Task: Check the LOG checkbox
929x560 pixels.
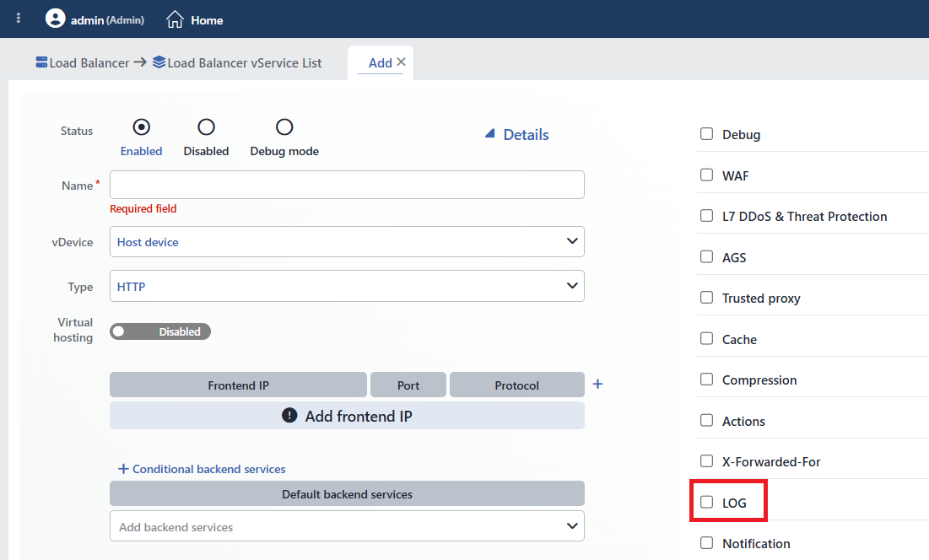Action: coord(707,502)
